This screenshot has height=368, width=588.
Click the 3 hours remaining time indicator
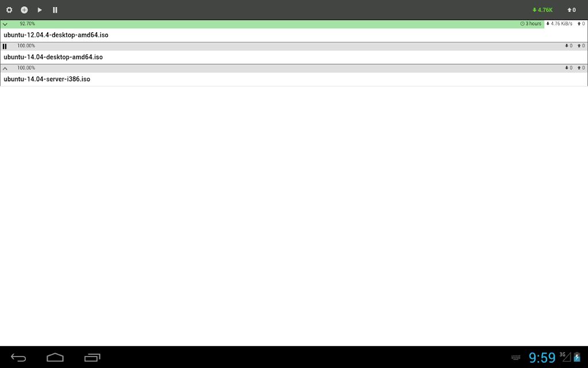(x=531, y=24)
